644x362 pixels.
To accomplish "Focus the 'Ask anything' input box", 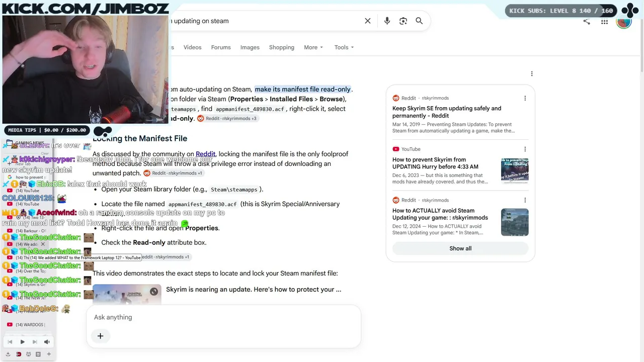I will coord(223,317).
